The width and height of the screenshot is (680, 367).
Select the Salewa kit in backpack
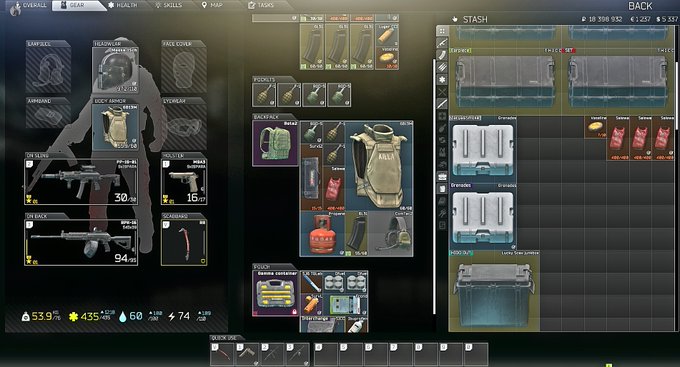point(334,189)
